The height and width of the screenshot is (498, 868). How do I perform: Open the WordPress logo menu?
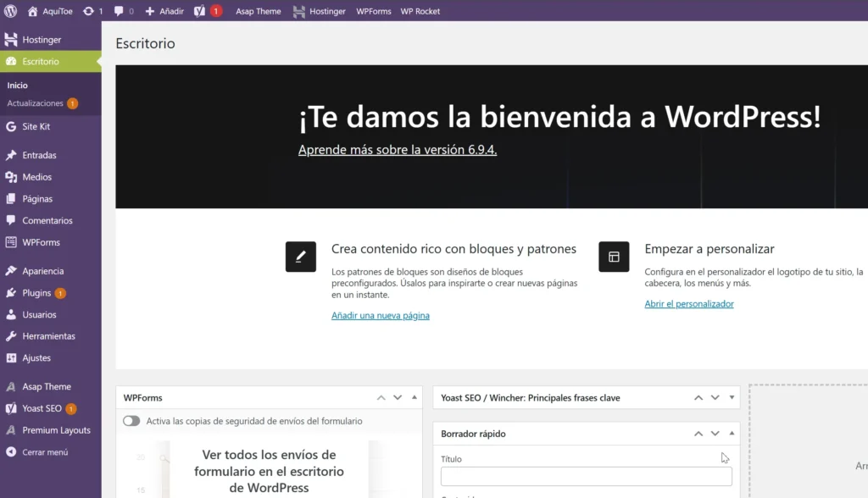10,11
